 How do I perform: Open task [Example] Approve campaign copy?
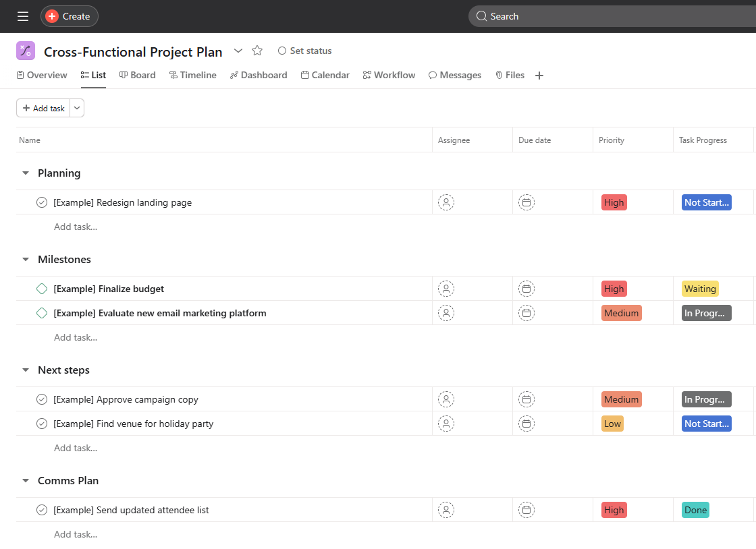(x=126, y=400)
